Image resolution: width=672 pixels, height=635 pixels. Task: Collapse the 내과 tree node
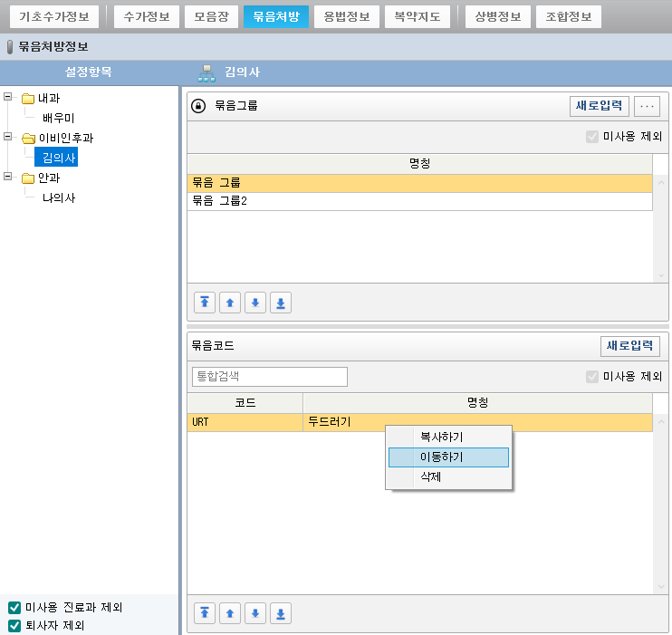pos(9,98)
